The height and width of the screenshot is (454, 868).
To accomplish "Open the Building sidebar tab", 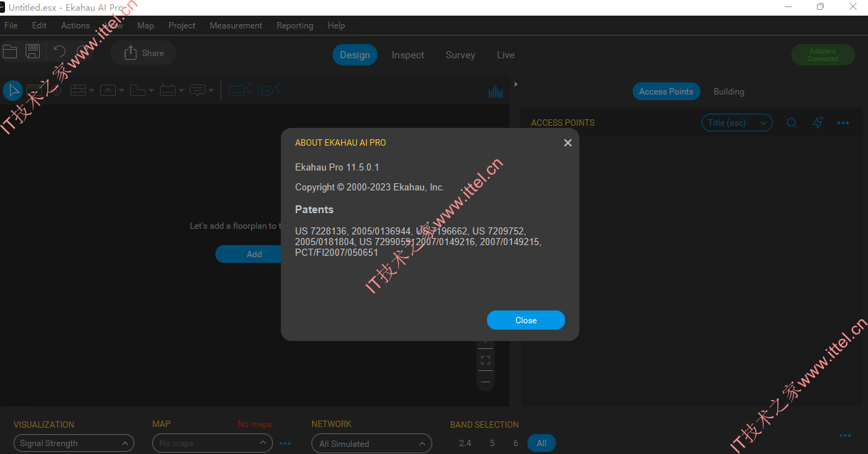I will tap(729, 92).
